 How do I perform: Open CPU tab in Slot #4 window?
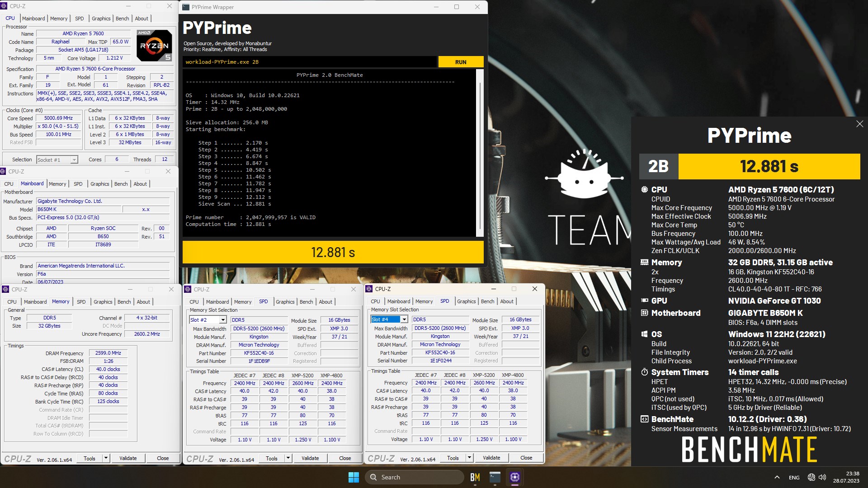[x=375, y=301]
